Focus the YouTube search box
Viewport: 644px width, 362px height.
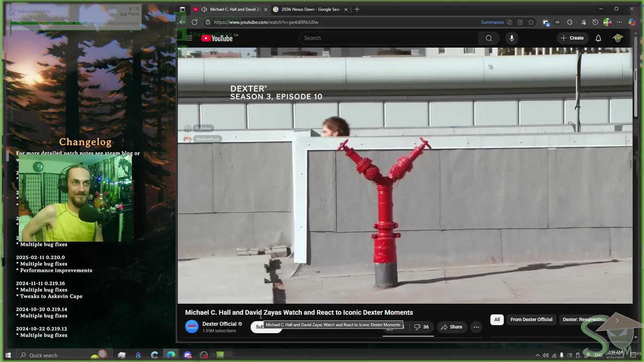click(x=388, y=38)
